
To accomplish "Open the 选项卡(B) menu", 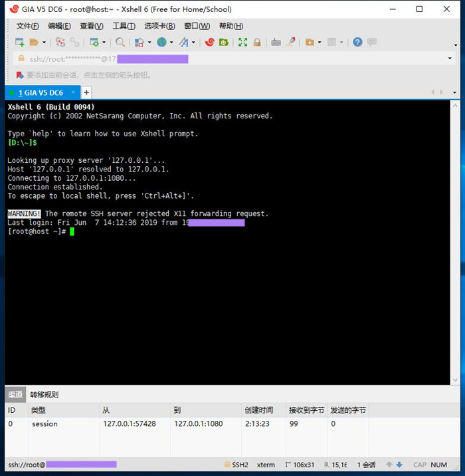I will [x=160, y=26].
